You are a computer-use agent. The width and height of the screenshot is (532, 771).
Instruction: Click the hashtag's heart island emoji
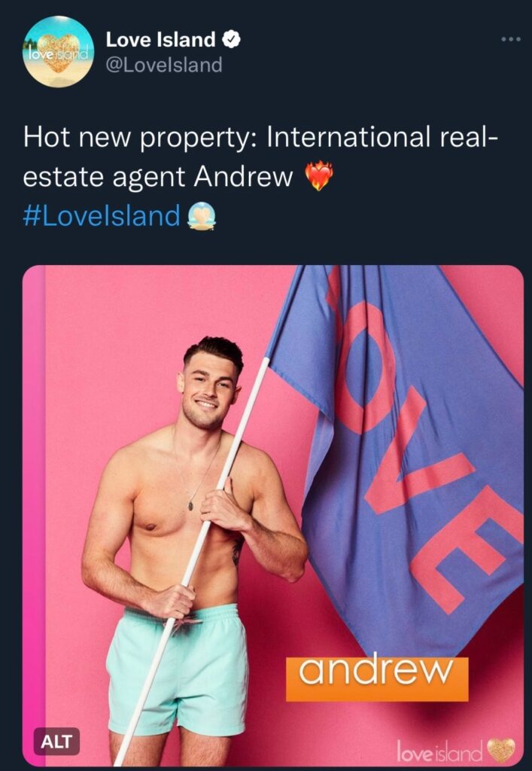click(202, 216)
